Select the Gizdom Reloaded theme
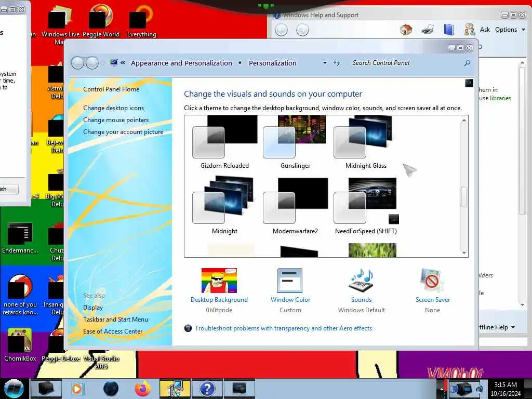 click(x=224, y=142)
